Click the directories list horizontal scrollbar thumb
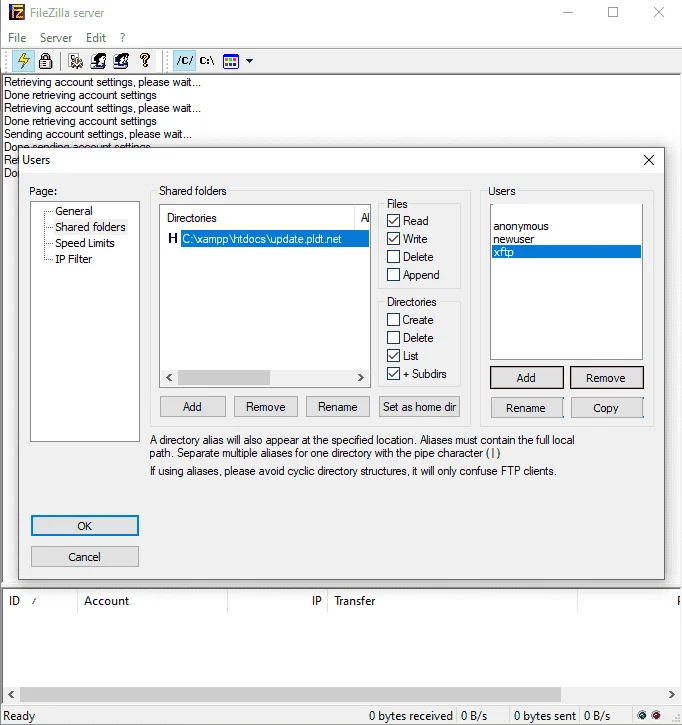682x725 pixels. pos(224,377)
